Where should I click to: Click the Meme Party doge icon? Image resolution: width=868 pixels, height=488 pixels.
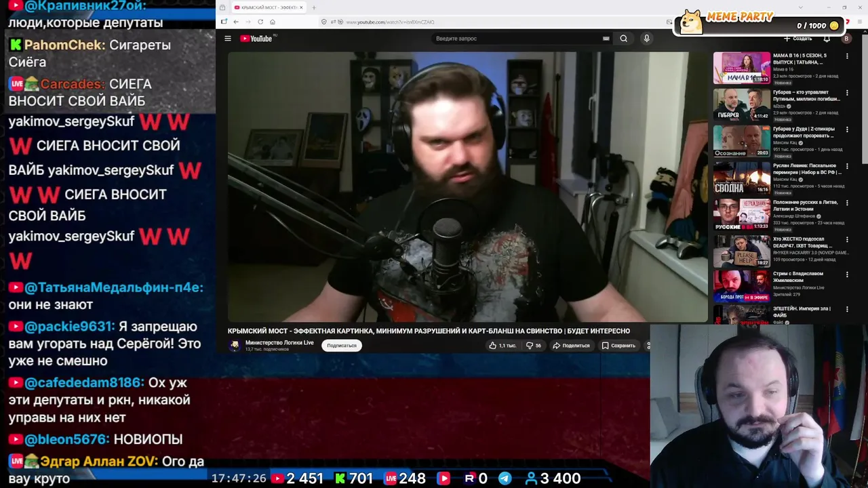(691, 21)
